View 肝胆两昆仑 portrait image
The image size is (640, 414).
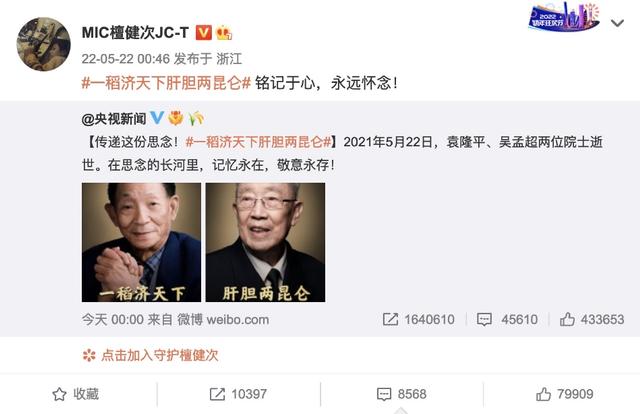point(265,243)
